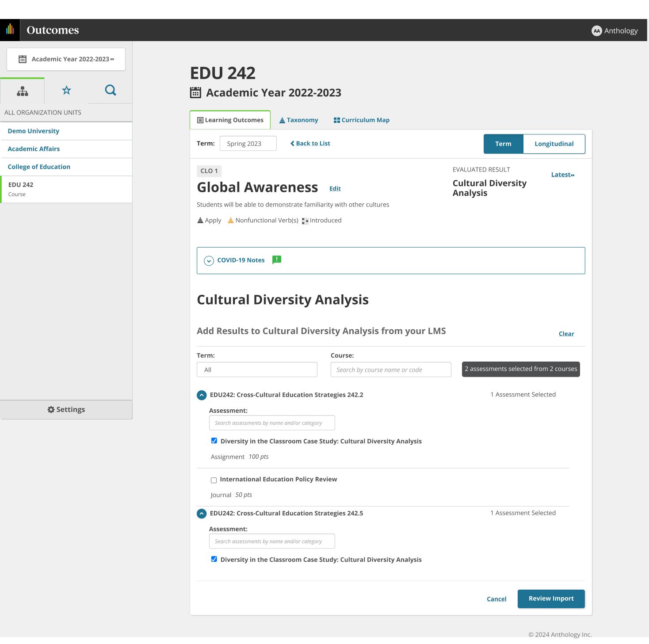The image size is (649, 644).
Task: Click Edit next to Global Awareness
Action: point(335,189)
